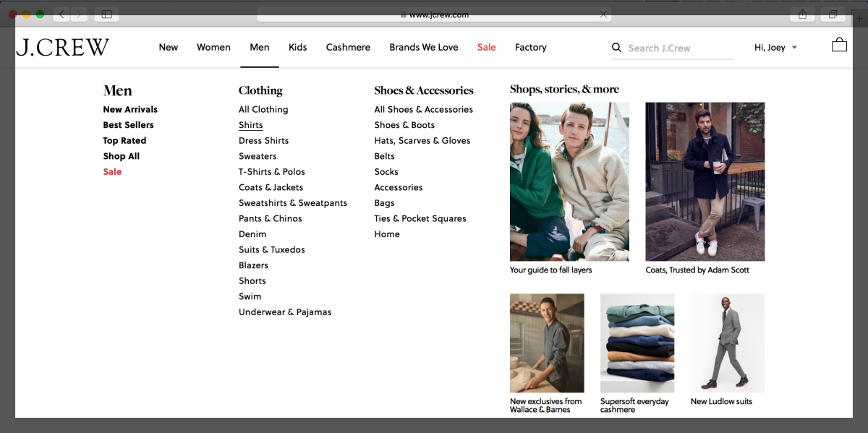The width and height of the screenshot is (868, 433).
Task: Open Dress Shirts
Action: (264, 141)
